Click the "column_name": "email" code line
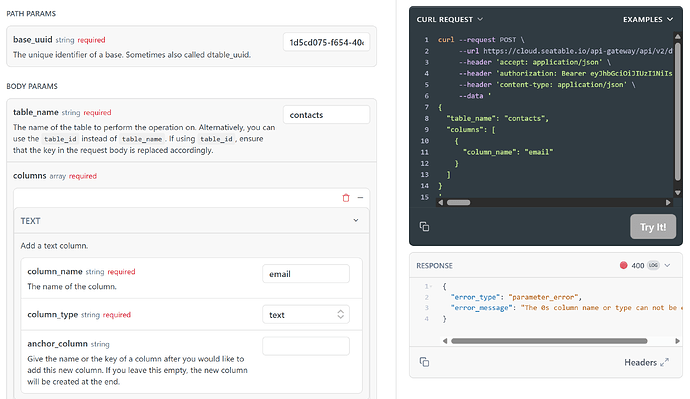 click(508, 152)
